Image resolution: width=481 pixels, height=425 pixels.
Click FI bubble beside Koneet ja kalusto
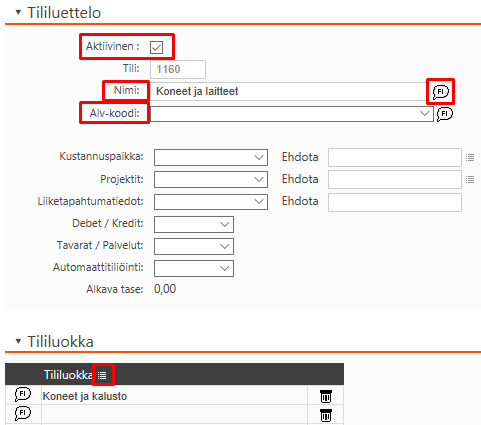23,395
